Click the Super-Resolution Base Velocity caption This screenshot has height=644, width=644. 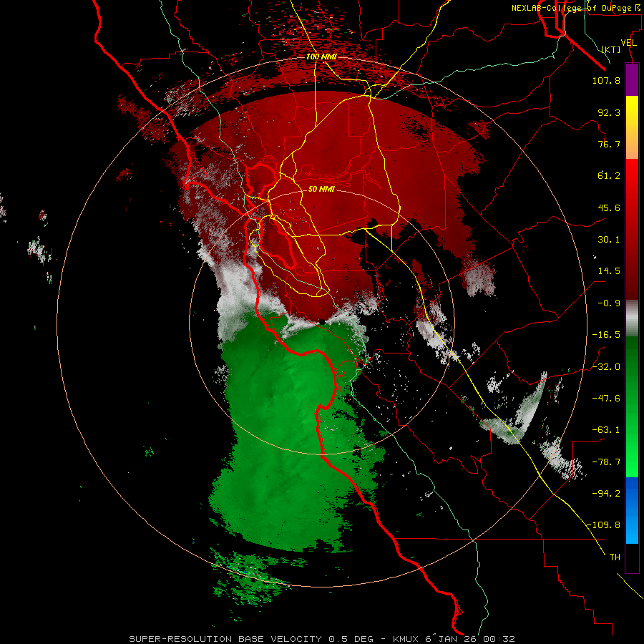pos(321,639)
